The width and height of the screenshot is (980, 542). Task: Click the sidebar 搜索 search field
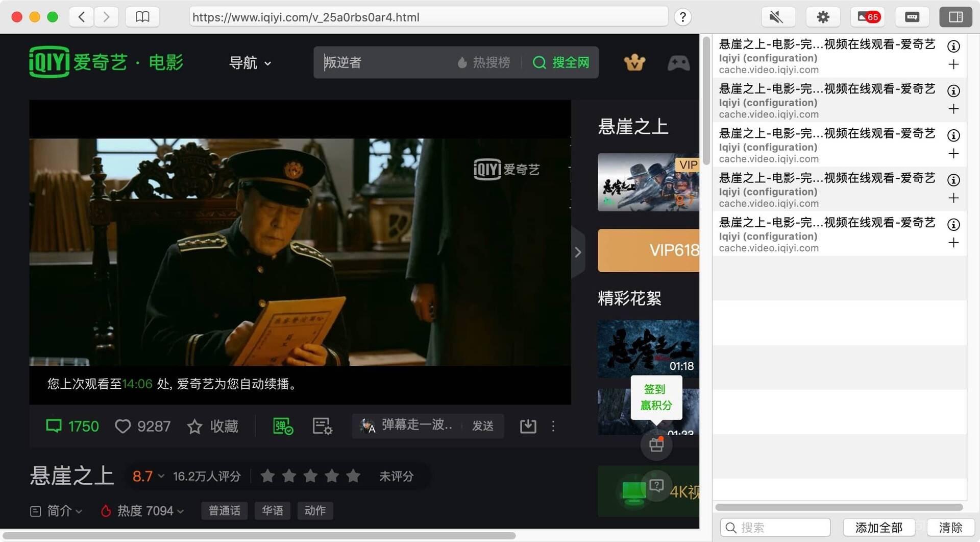(x=775, y=527)
